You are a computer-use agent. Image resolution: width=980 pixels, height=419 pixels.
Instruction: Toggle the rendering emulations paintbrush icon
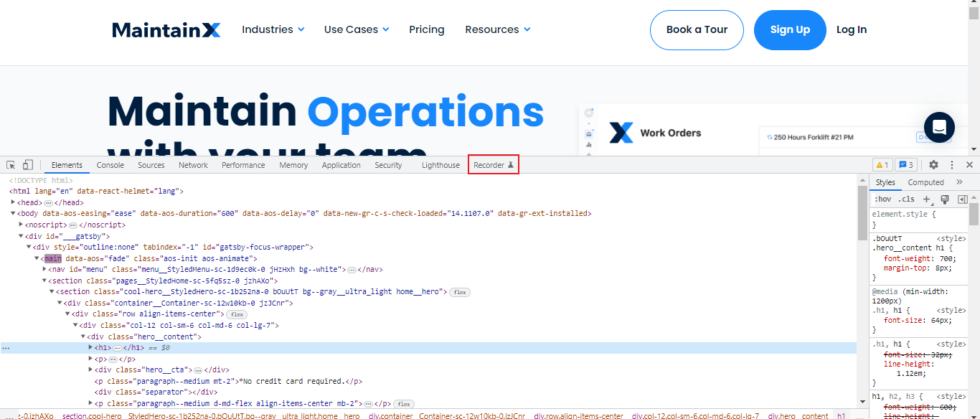coord(944,199)
